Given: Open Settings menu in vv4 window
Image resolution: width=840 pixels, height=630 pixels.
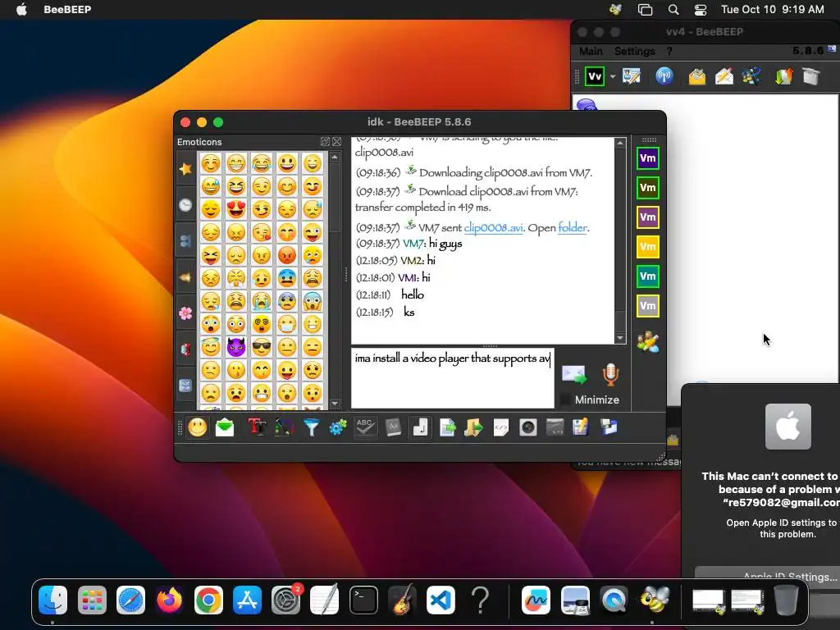Looking at the screenshot, I should coord(634,51).
